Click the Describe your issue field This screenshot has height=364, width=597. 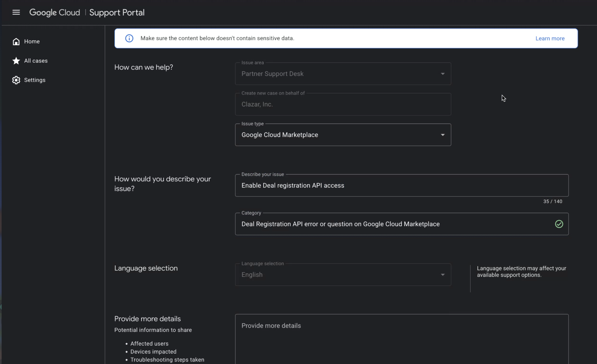402,185
